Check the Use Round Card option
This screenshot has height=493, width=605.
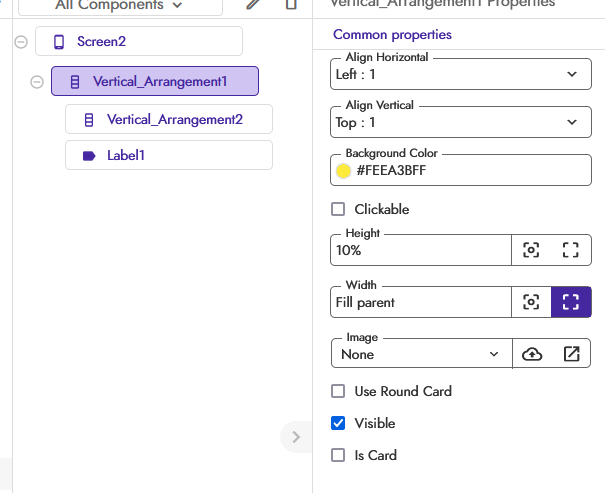tap(338, 391)
